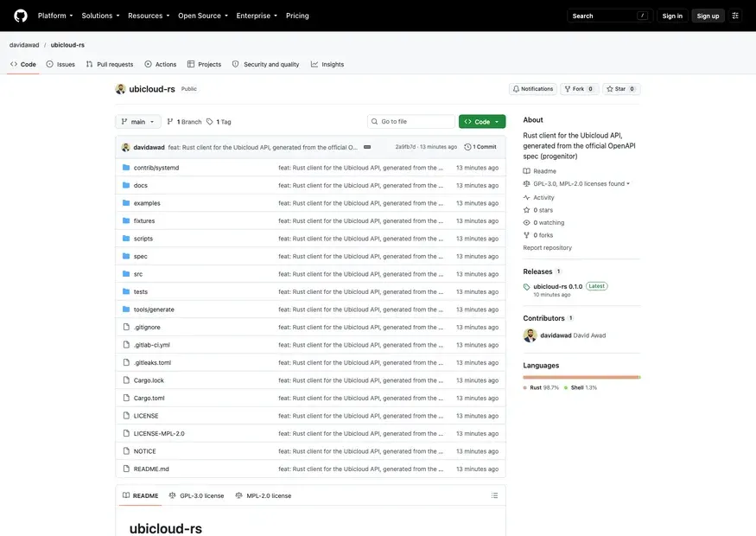
Task: Focus the Go to file search field
Action: [410, 122]
